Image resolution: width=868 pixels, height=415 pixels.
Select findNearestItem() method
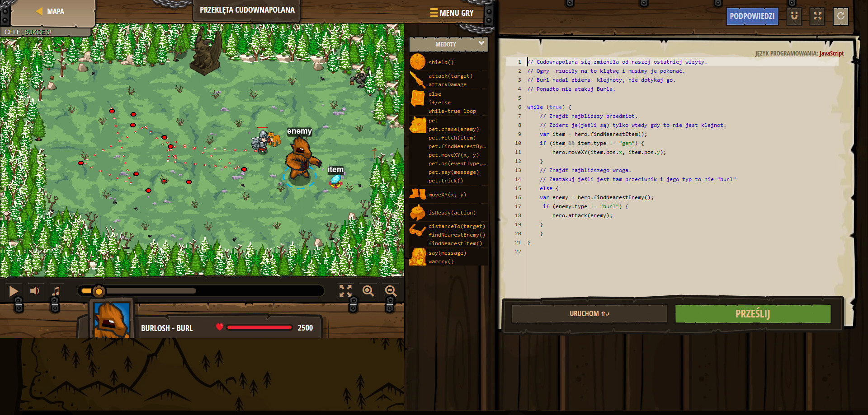pyautogui.click(x=455, y=243)
